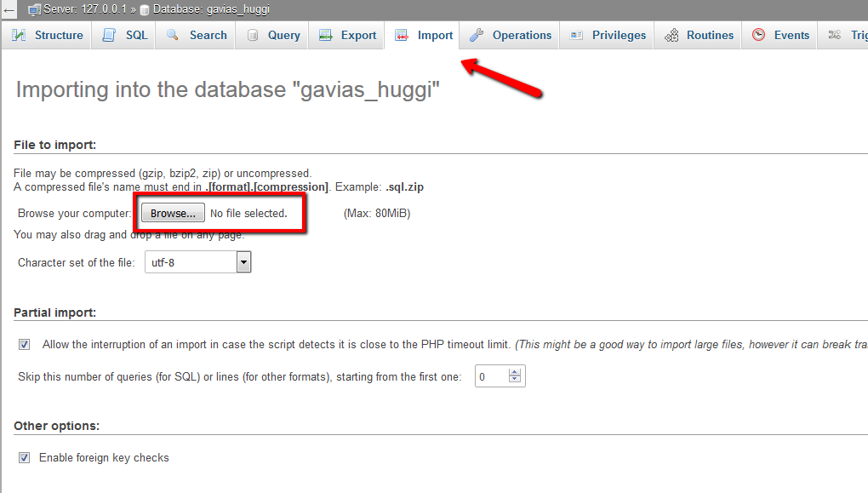This screenshot has height=493, width=868.
Task: Click the Privileges tab icon
Action: click(576, 36)
